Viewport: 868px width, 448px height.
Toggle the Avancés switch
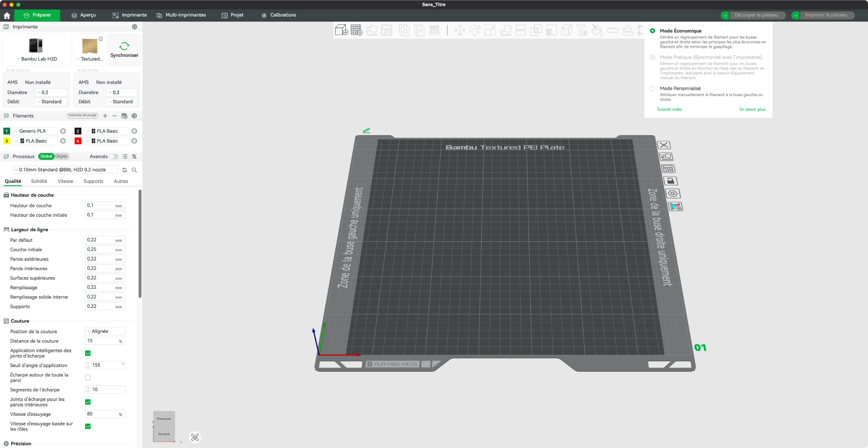tap(114, 157)
